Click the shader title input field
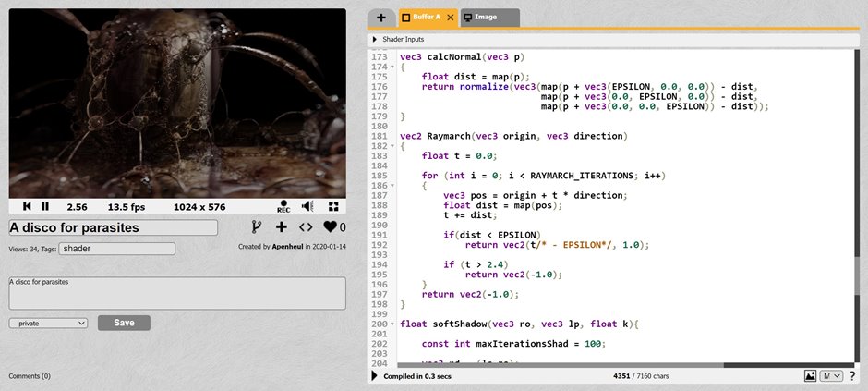The image size is (868, 391). click(x=113, y=227)
